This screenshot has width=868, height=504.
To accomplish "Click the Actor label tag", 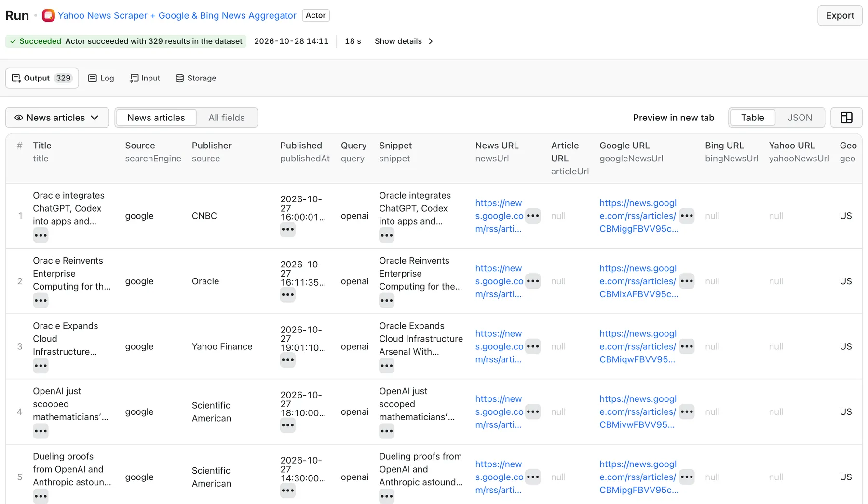I will click(x=316, y=15).
